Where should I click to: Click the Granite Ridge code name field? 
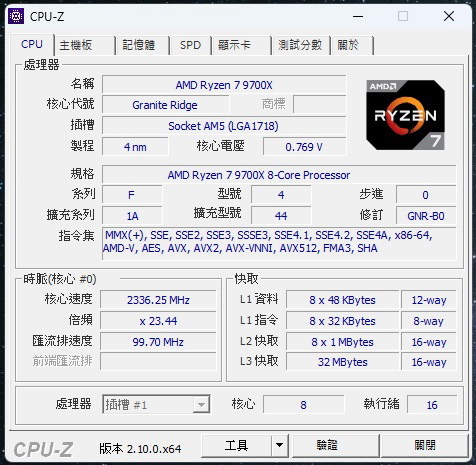165,105
